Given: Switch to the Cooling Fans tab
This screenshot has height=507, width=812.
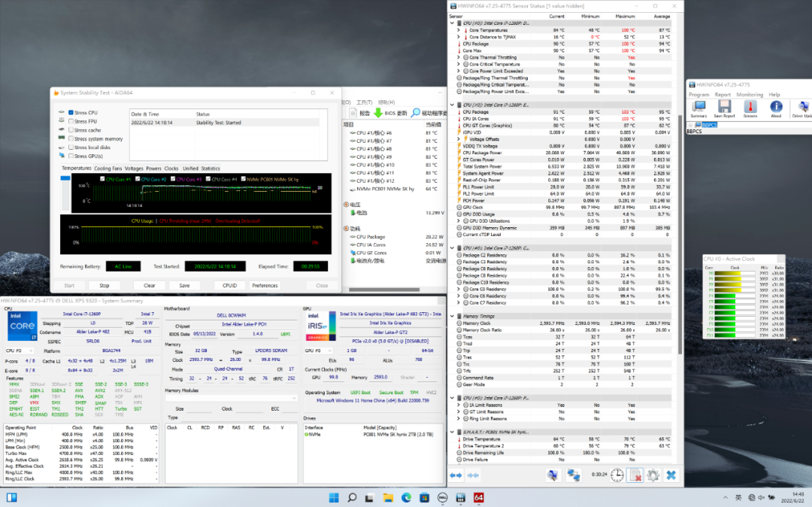Looking at the screenshot, I should pos(108,168).
